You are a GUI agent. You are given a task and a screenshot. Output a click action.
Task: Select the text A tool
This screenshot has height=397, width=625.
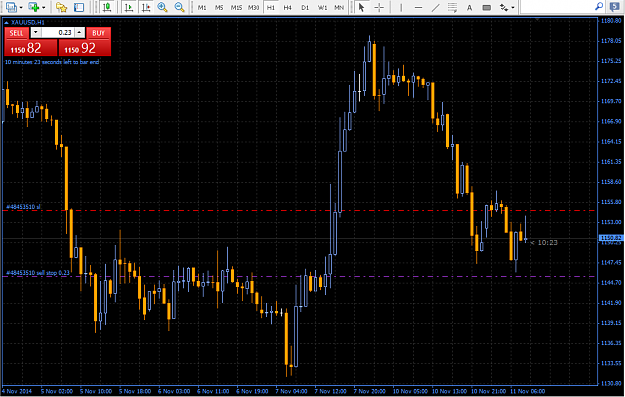click(470, 7)
